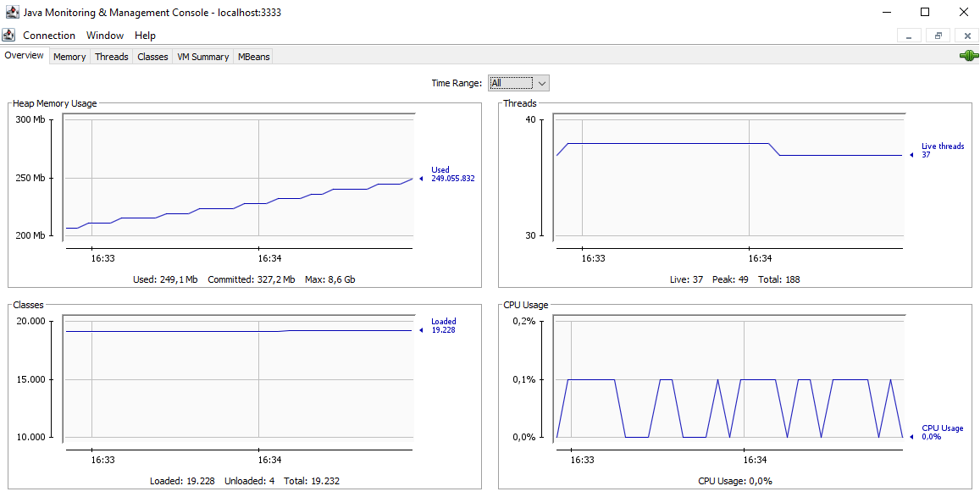The width and height of the screenshot is (980, 497).
Task: Click the Threads chart panel title
Action: pyautogui.click(x=520, y=103)
